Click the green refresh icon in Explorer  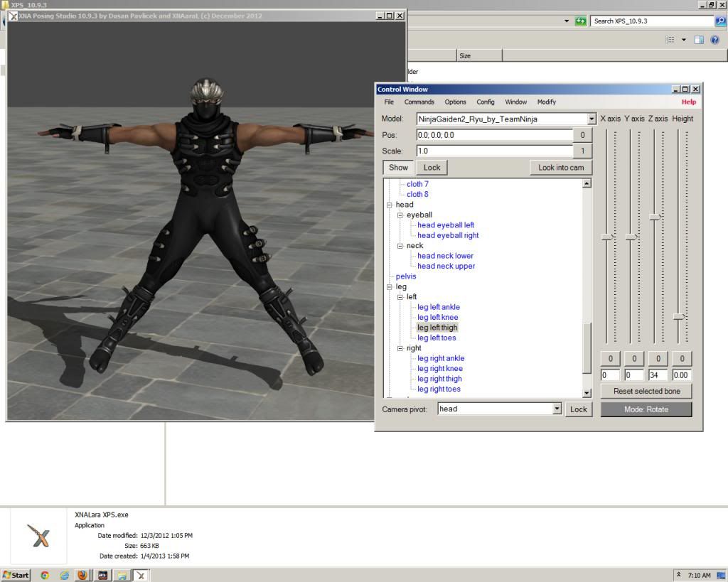tap(581, 21)
